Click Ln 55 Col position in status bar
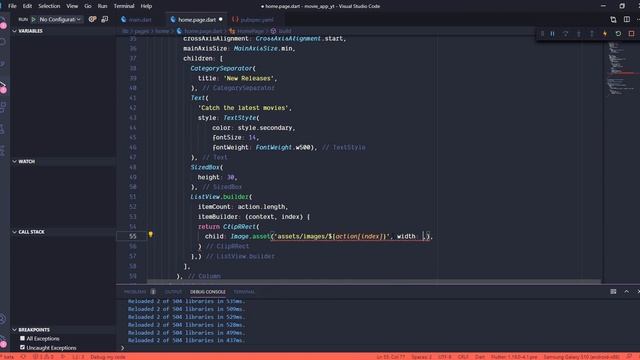The width and height of the screenshot is (640, 360). coord(391,357)
